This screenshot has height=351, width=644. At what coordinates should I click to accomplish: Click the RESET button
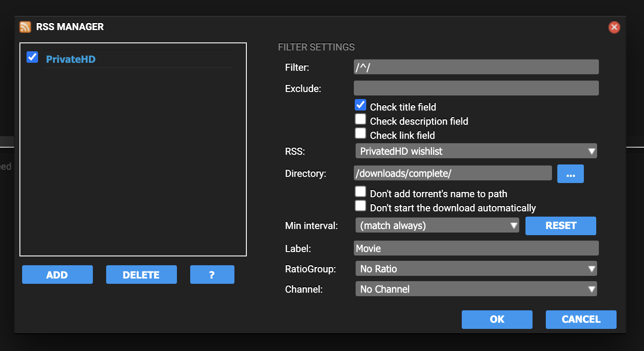(560, 225)
